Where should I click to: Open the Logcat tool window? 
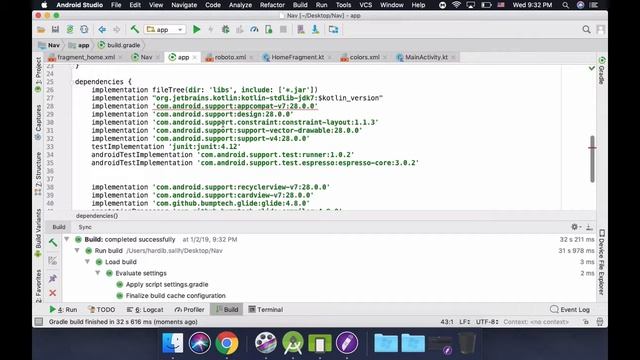click(145, 309)
